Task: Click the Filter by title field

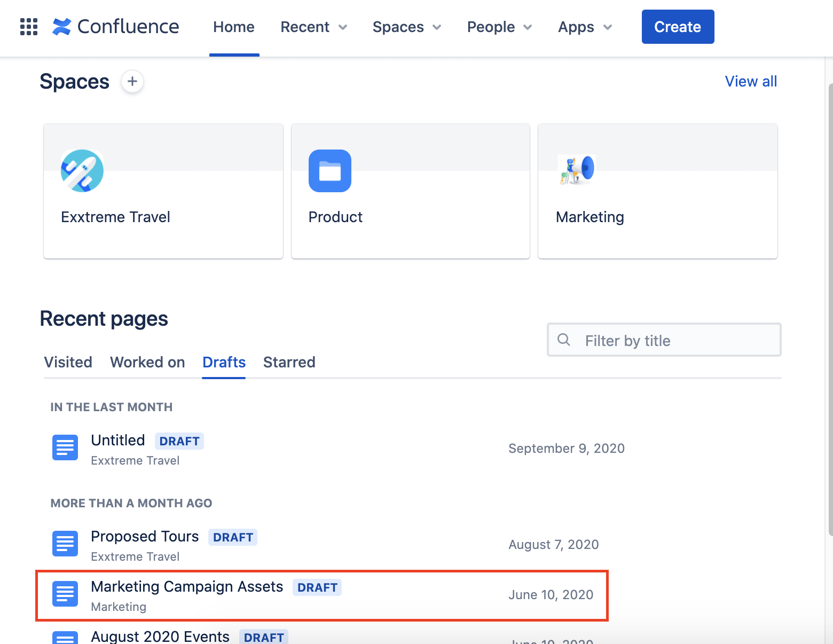Action: (664, 340)
